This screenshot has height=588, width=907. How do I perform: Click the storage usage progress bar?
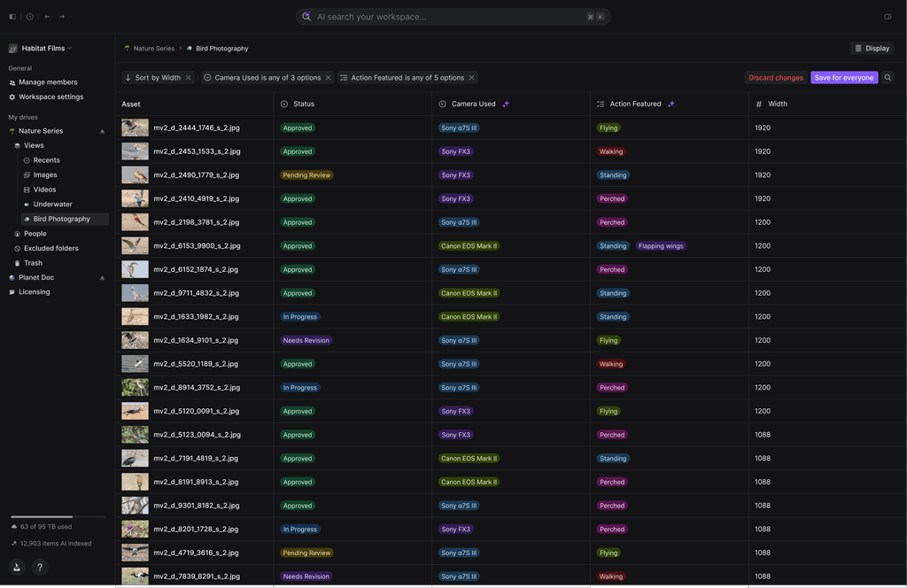pyautogui.click(x=56, y=517)
